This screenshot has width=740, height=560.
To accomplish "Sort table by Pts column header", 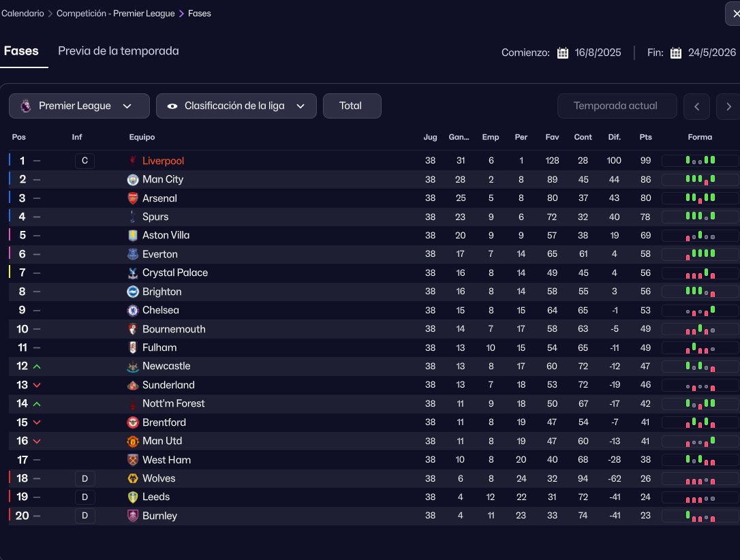I will pos(645,137).
